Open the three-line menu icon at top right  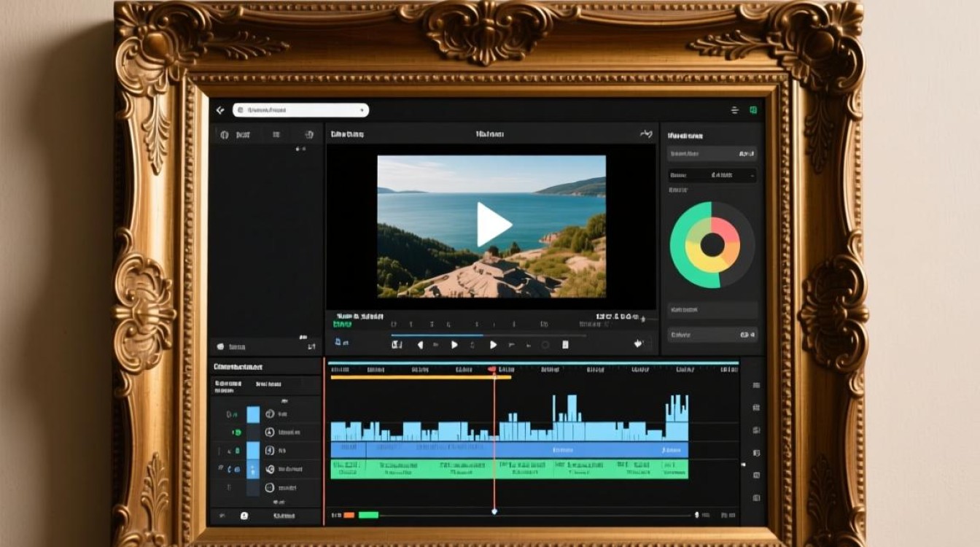click(734, 110)
